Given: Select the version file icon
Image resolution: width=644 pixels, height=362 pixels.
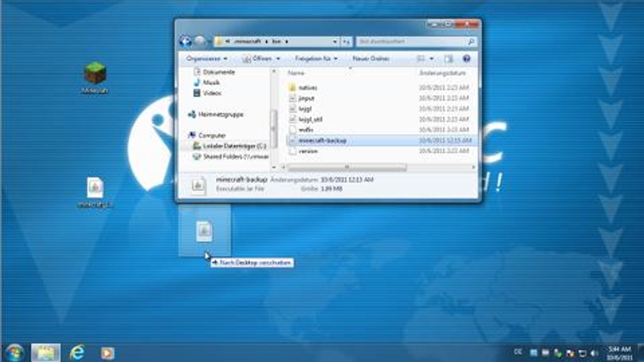Looking at the screenshot, I should click(293, 151).
